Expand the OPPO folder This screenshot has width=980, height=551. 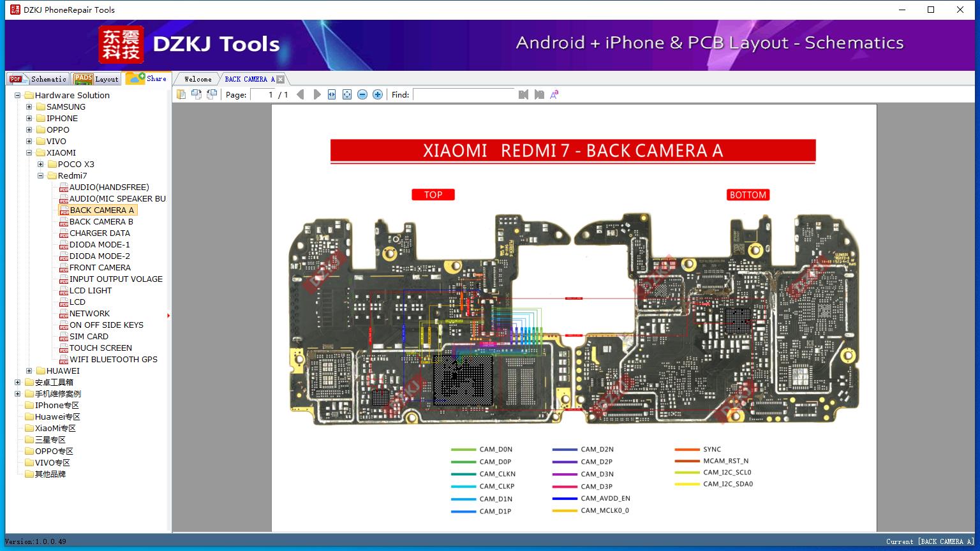(29, 130)
